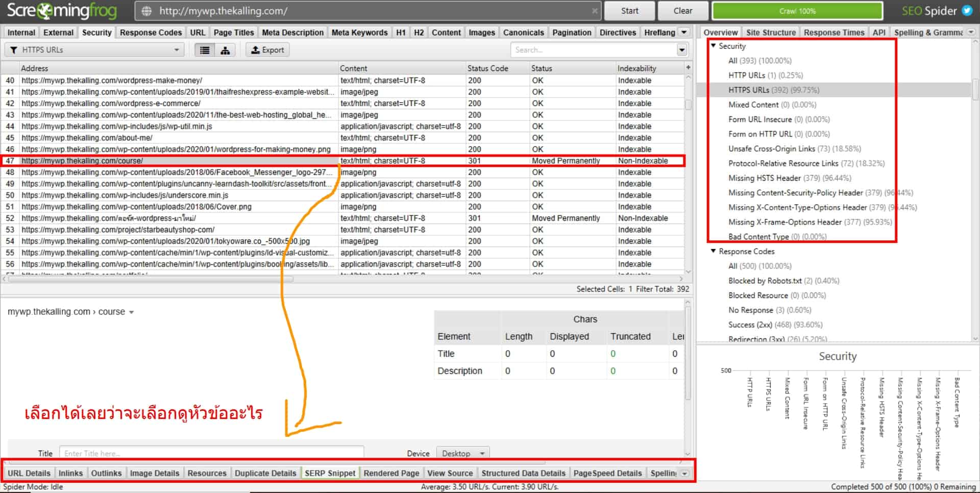Select row 51 Cover.png URL
The width and height of the screenshot is (980, 493).
(342, 207)
